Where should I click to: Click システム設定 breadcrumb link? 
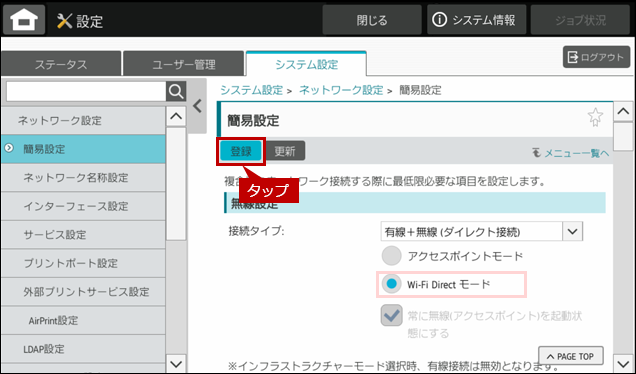[251, 90]
